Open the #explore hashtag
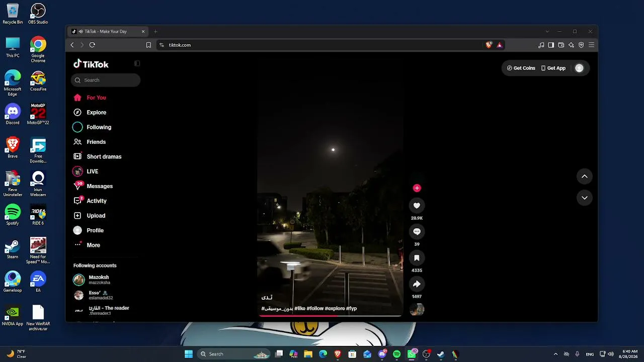 (335, 308)
